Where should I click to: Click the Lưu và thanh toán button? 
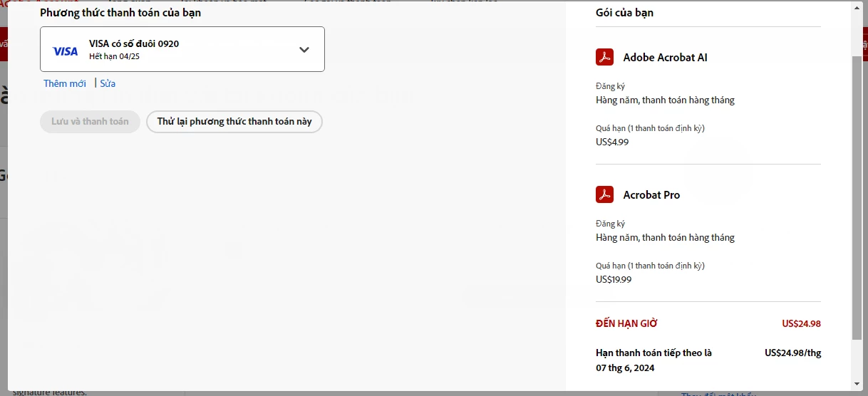[90, 122]
